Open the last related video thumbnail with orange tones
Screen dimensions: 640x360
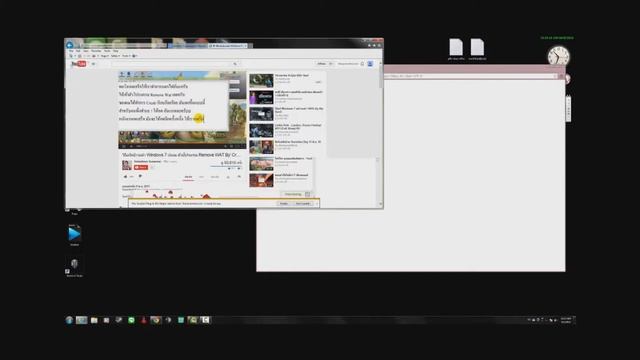tap(261, 180)
